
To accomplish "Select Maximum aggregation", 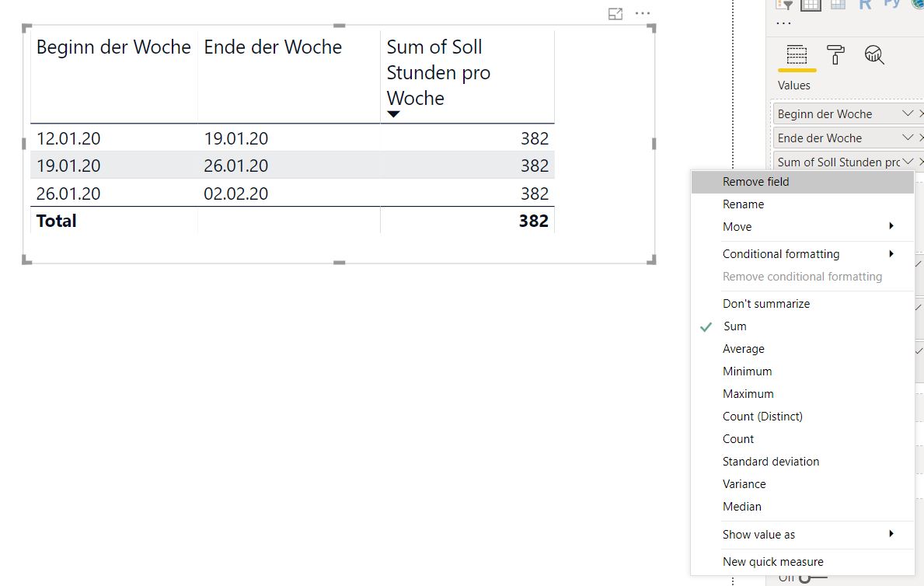I will 803,393.
